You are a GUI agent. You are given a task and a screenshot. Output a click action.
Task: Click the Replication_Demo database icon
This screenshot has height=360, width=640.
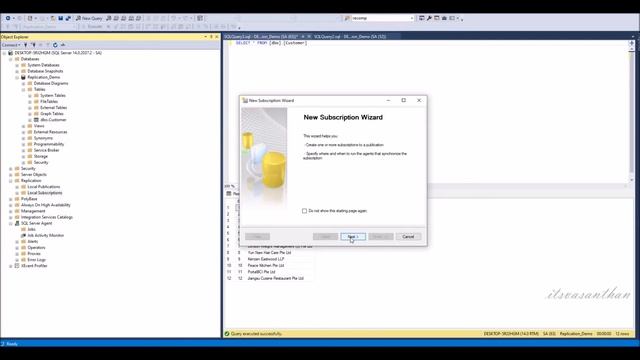23,77
